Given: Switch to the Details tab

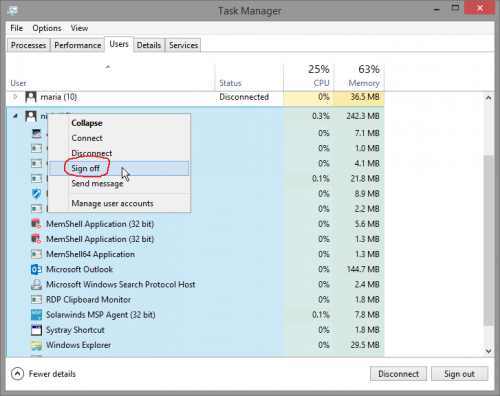Looking at the screenshot, I should click(x=149, y=45).
